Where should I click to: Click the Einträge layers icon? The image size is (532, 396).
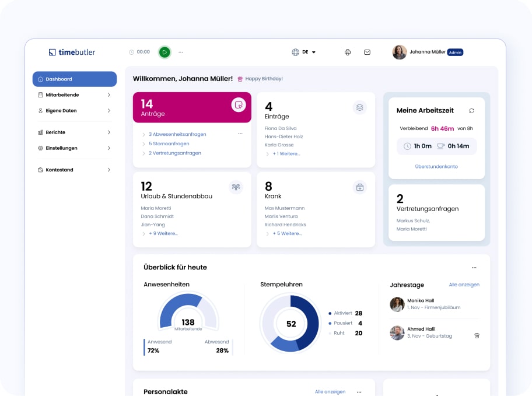[359, 107]
